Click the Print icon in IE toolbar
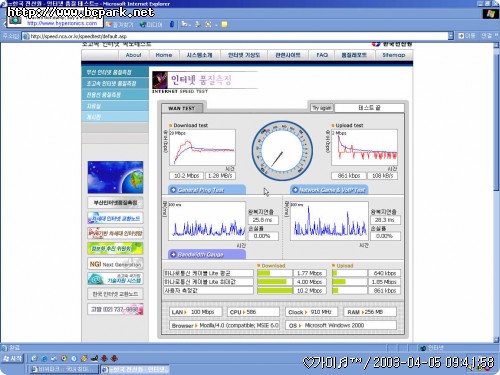This screenshot has width=500, height=375. 198,24
